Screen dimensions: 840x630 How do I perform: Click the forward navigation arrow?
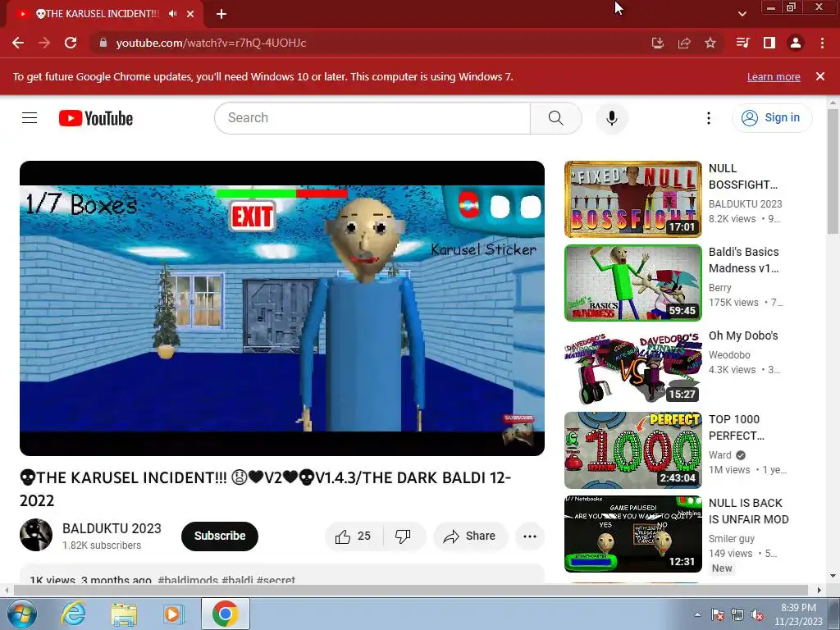click(44, 43)
